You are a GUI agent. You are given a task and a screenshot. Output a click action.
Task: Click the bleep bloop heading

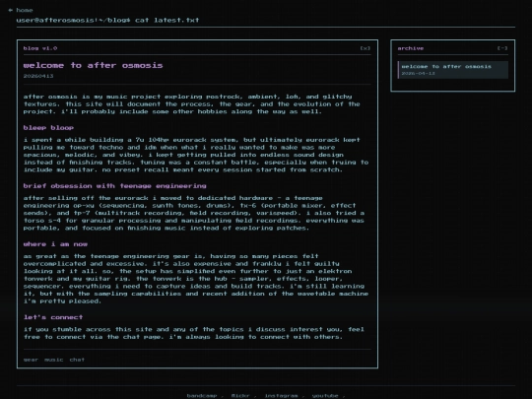tap(48, 128)
